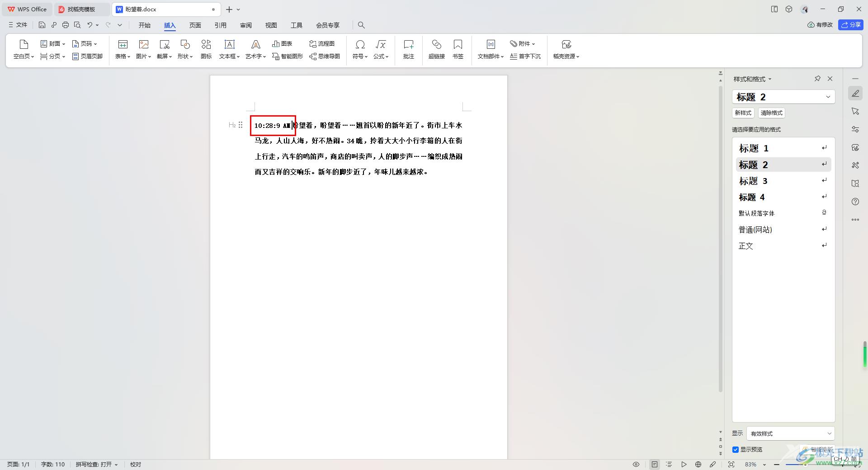The image size is (868, 470).
Task: Click the print icon in quick toolbar
Action: click(x=66, y=25)
